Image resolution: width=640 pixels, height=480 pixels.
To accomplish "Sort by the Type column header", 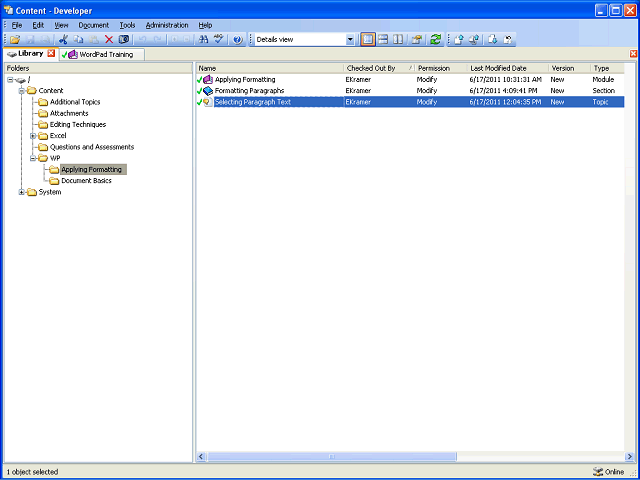I will [607, 68].
